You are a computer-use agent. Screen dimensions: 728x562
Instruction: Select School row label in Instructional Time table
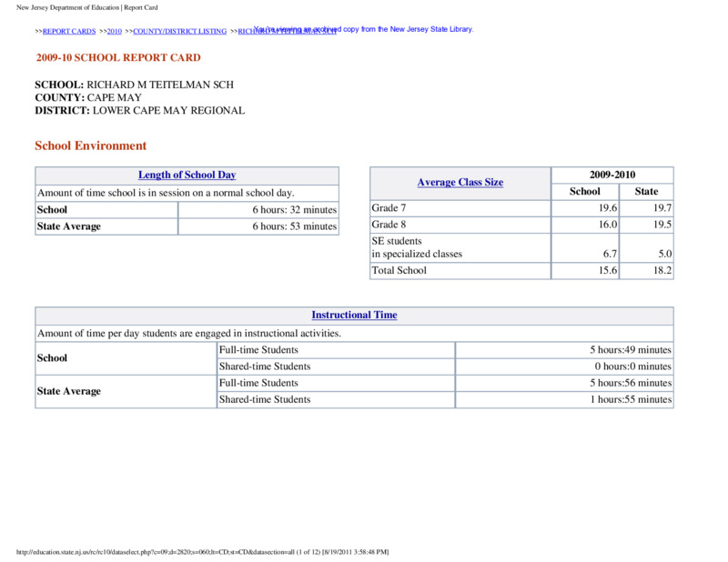(x=52, y=358)
